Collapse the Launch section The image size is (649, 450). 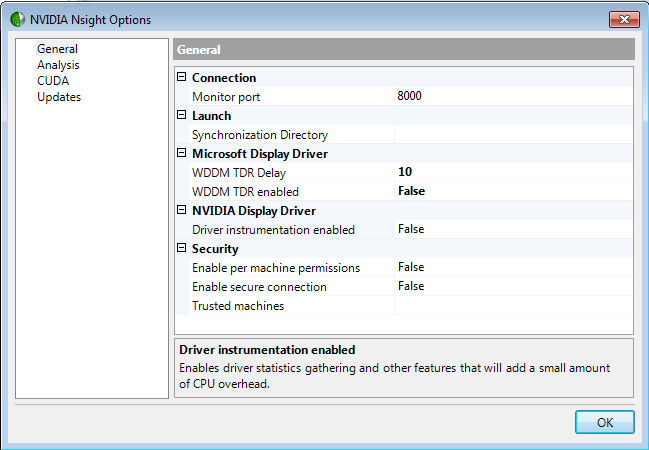click(x=182, y=116)
